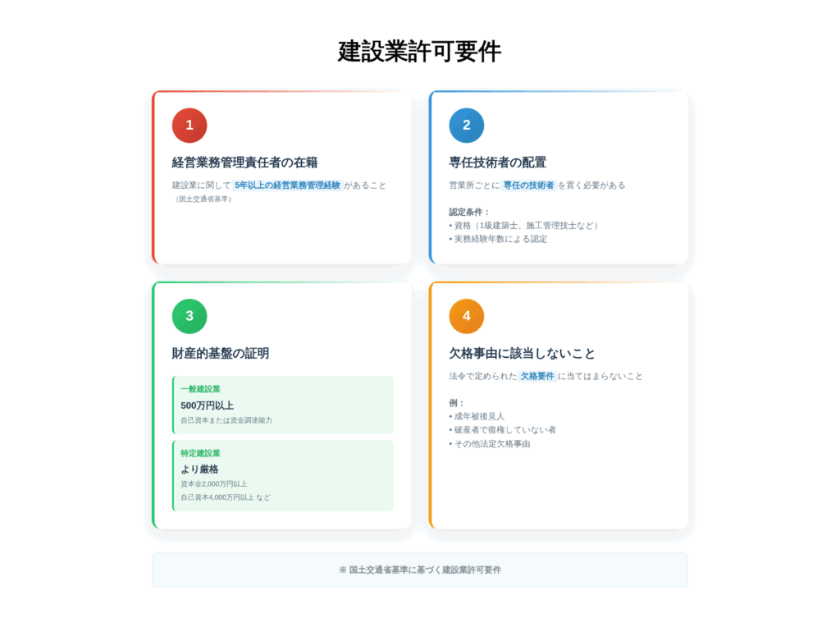Click the green number 3 circle

pos(189,316)
